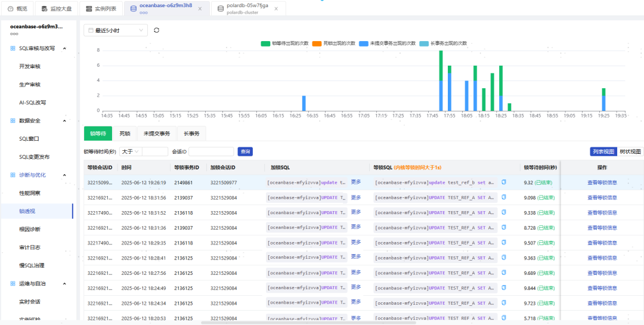Click the 实例列表 list icon
Screen dimensions: 644x325
(89, 8)
